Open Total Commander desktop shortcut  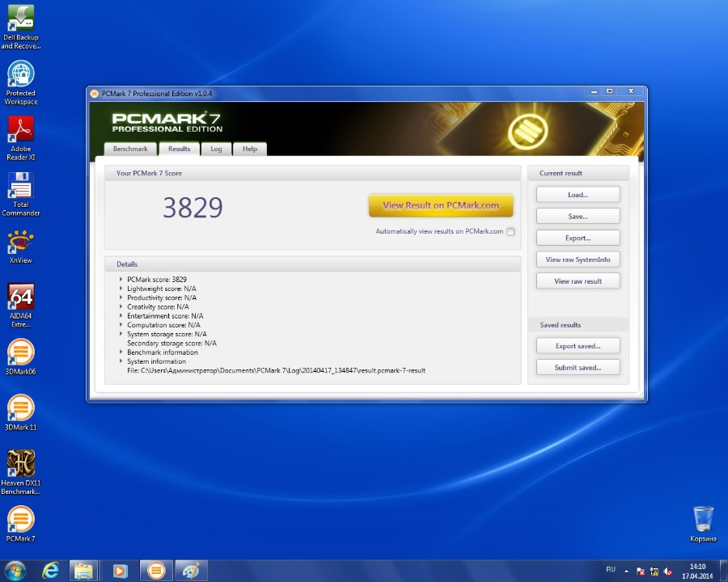21,194
